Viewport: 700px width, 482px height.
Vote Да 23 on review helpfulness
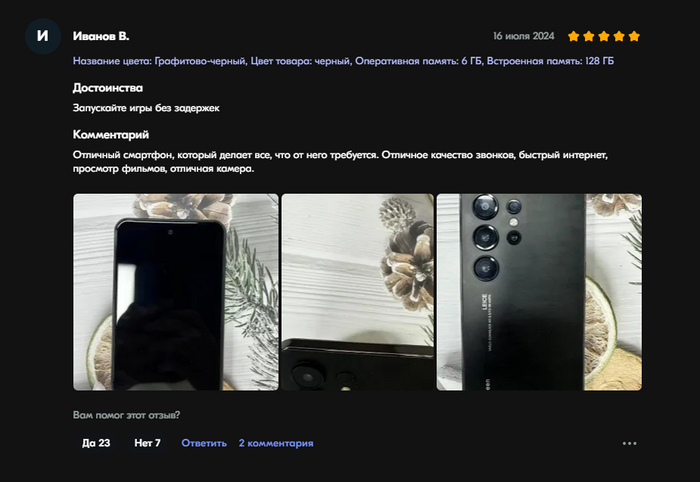tap(96, 443)
